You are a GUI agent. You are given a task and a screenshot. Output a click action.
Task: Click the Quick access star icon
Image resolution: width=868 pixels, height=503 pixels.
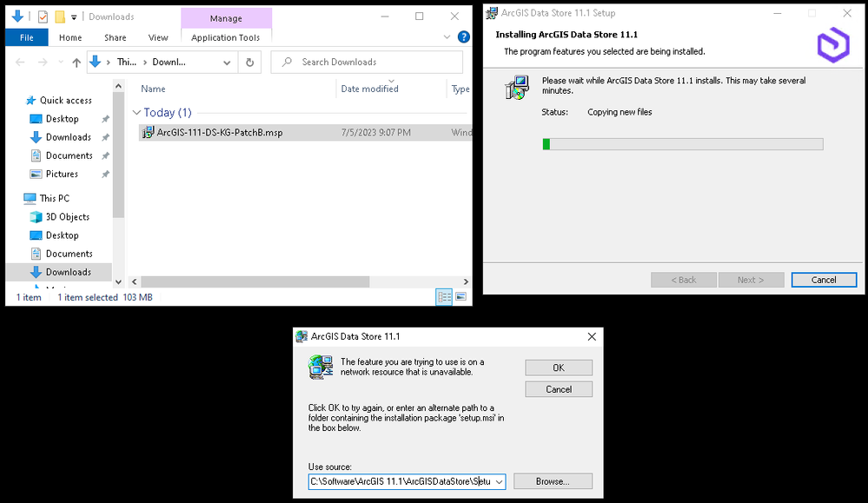pos(31,100)
